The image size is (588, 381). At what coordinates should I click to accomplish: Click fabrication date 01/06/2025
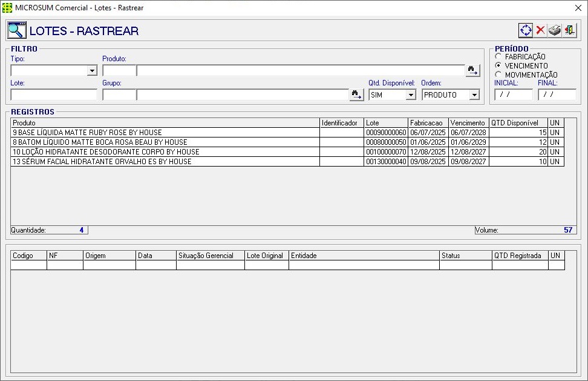428,142
